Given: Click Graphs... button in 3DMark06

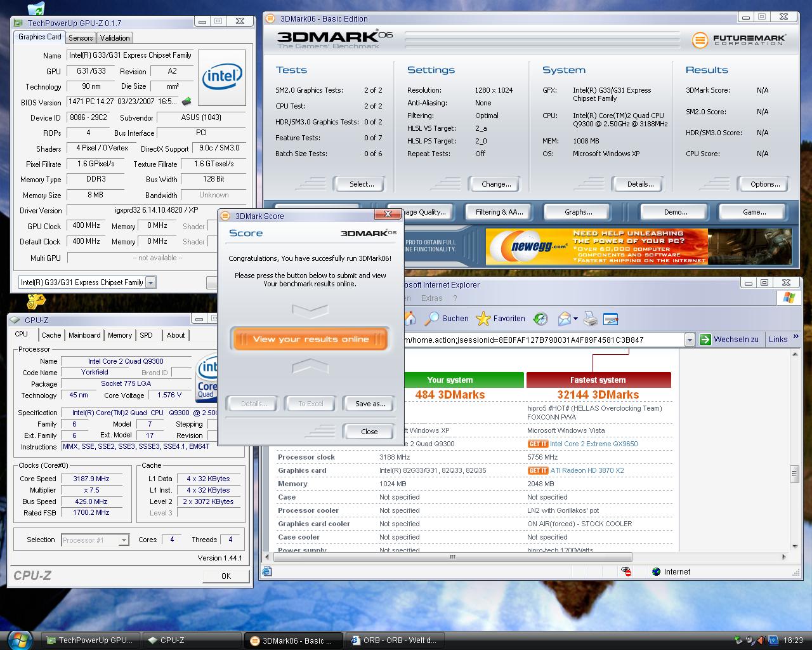Looking at the screenshot, I should point(578,212).
